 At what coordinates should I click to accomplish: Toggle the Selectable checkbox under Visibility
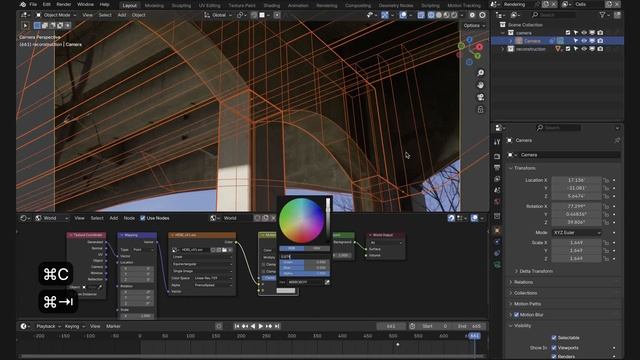click(x=554, y=338)
